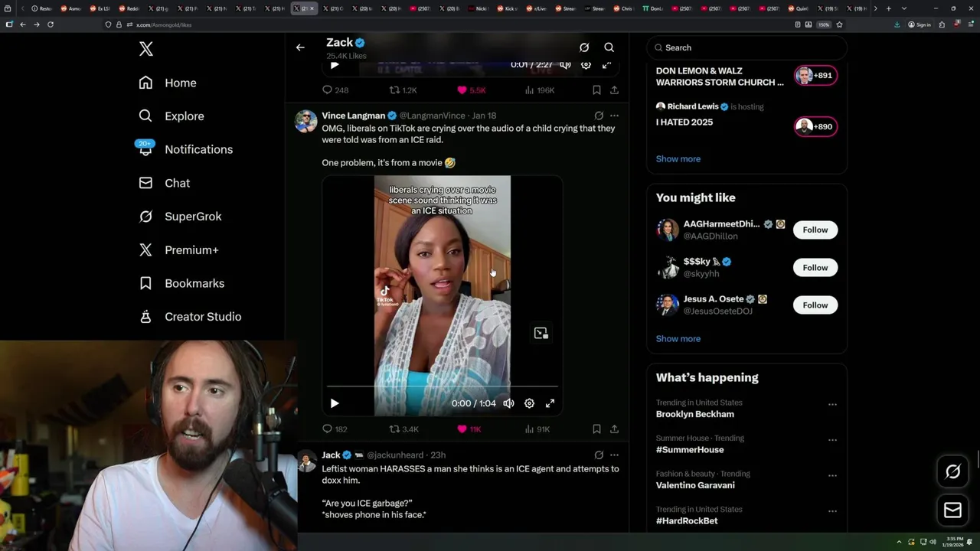Open the floating messages button

[x=952, y=510]
